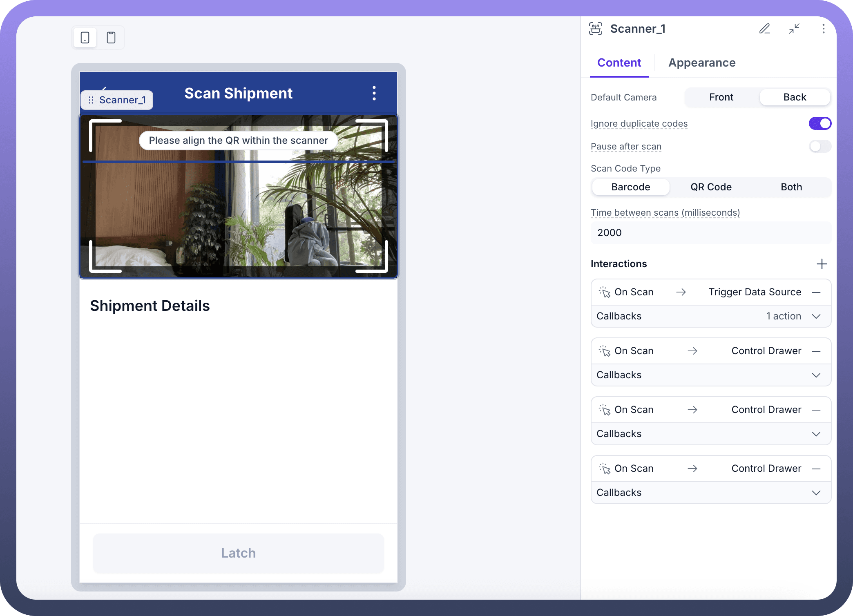Select Front as default camera
Screen dimensions: 853x616
(721, 97)
